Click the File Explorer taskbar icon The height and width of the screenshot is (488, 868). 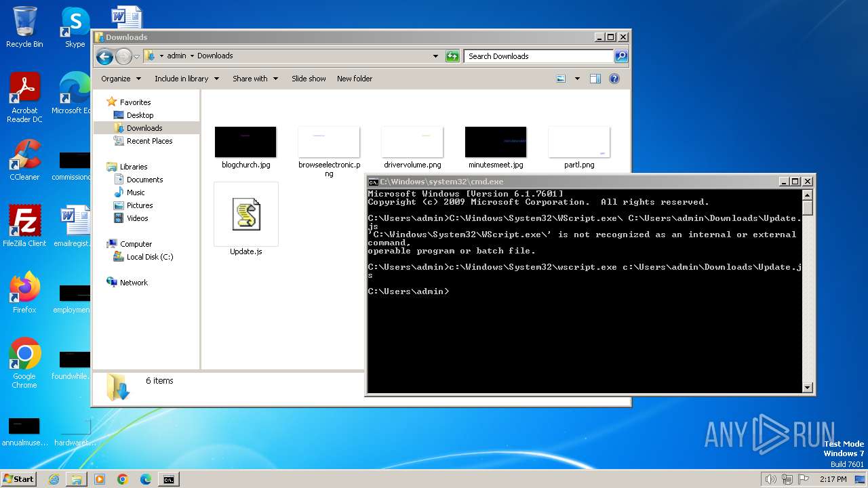[77, 479]
